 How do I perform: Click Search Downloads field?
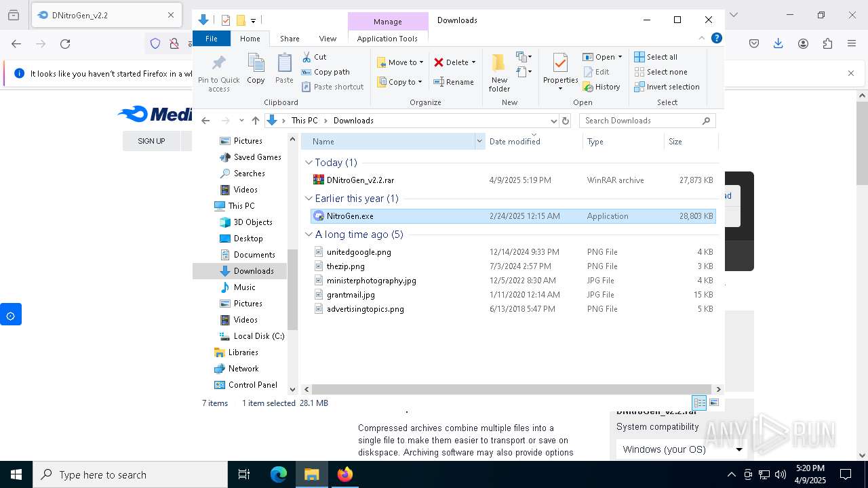[x=648, y=121]
